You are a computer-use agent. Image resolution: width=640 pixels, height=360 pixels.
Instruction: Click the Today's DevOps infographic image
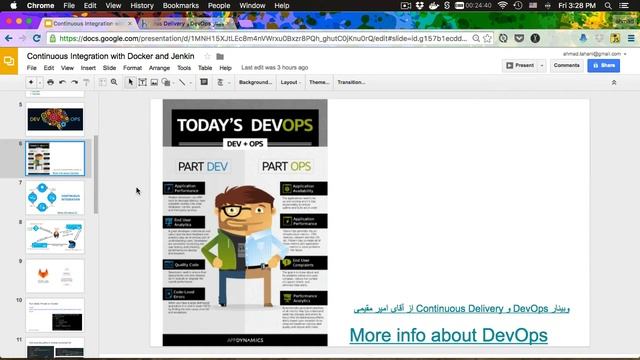click(245, 223)
